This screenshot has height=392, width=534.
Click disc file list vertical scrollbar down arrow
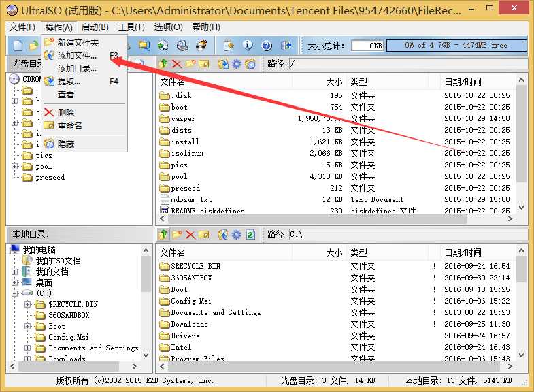521,207
